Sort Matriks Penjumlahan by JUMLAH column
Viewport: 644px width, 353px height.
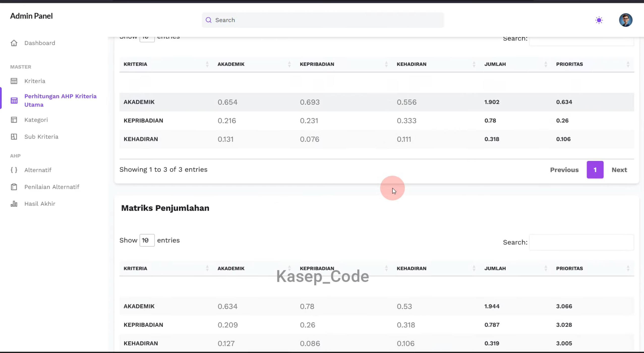[546, 268]
